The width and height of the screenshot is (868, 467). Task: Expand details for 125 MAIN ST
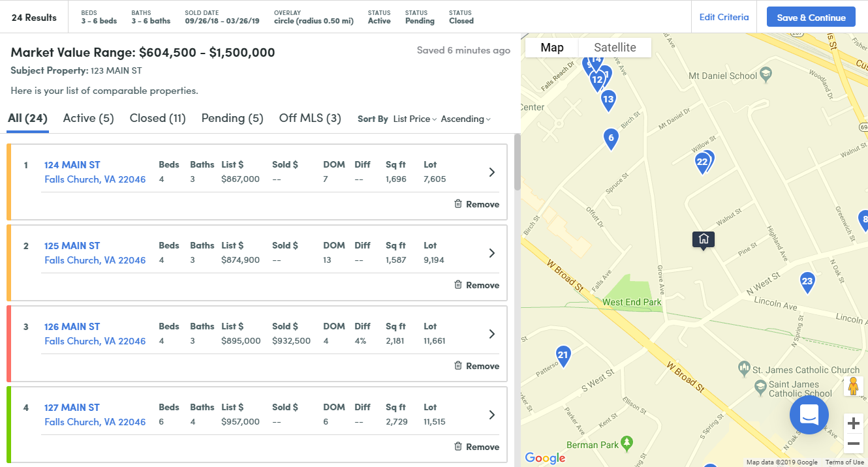[x=492, y=253]
